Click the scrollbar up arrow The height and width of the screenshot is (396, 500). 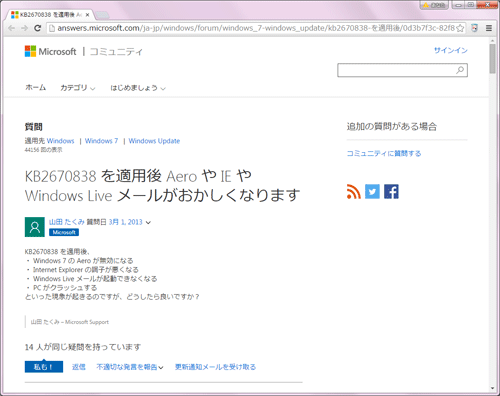492,41
